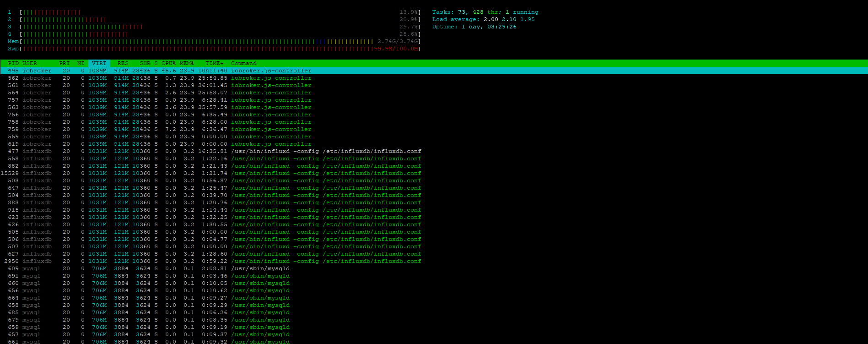This screenshot has width=868, height=344.
Task: Select influxdb process row PID 882
Action: [434, 166]
